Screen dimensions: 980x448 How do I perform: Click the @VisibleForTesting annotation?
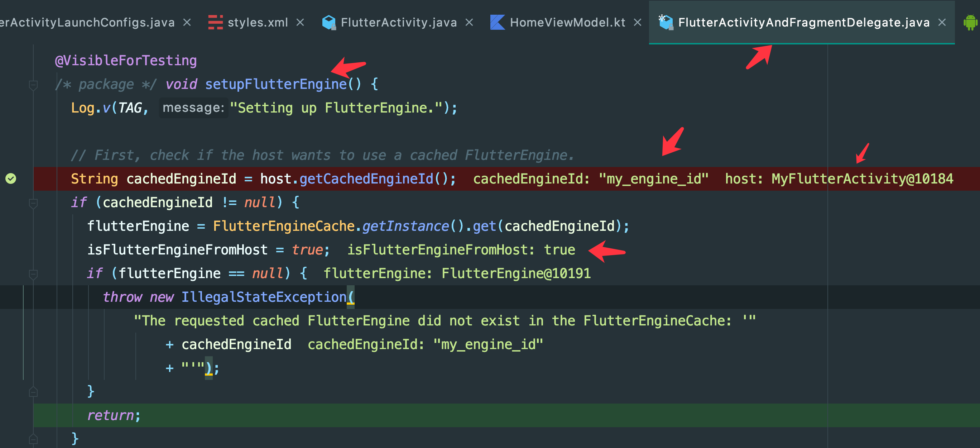tap(126, 61)
